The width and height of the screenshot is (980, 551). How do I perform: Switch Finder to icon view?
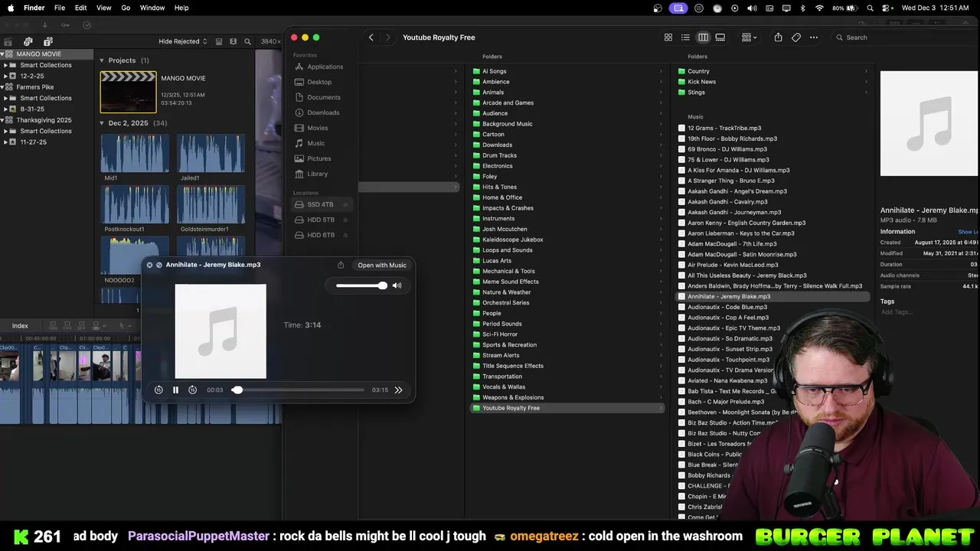[x=668, y=37]
